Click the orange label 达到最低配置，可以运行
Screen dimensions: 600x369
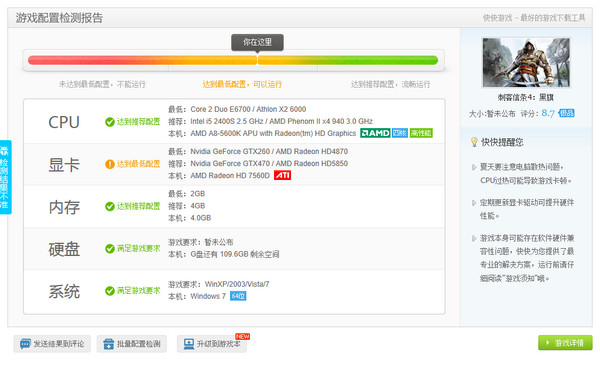242,84
